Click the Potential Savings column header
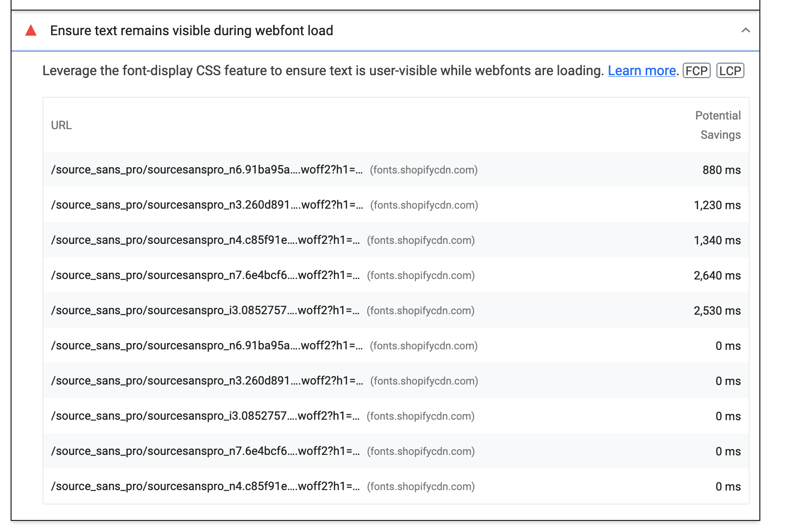 (x=718, y=125)
